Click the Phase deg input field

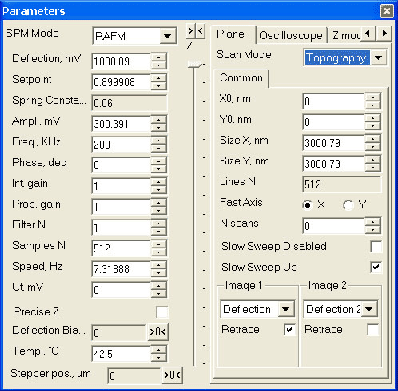(x=121, y=165)
